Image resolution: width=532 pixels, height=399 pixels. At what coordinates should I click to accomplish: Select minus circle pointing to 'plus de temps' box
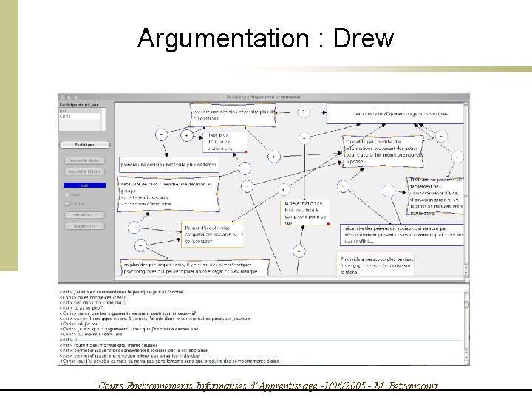(x=161, y=134)
